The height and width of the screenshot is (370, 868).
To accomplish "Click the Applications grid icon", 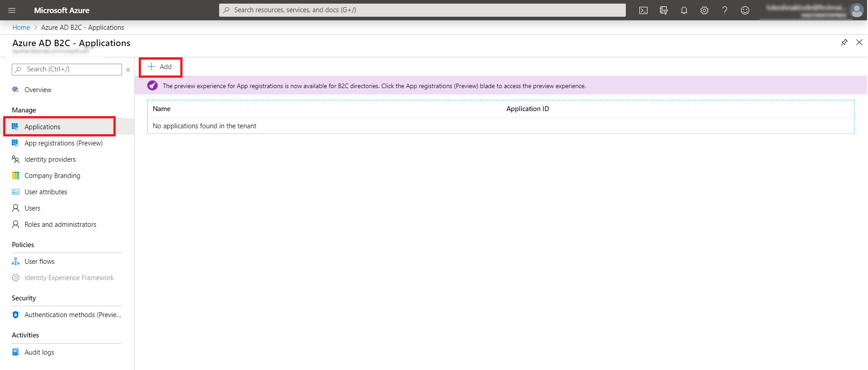I will [15, 126].
